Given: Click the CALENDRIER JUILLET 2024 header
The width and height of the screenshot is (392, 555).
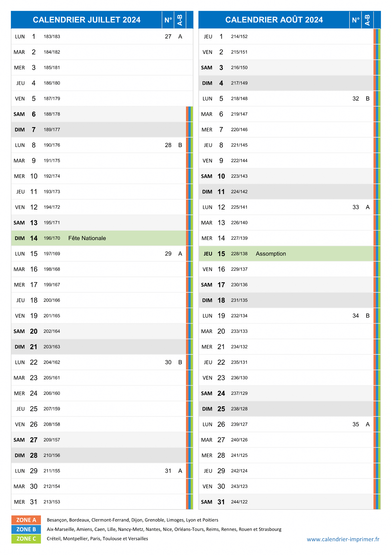Looking at the screenshot, I should click(87, 20).
